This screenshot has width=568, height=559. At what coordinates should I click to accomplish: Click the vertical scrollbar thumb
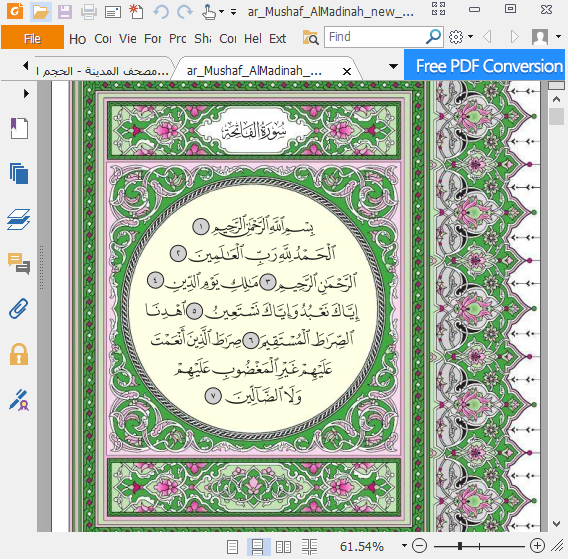(x=557, y=117)
